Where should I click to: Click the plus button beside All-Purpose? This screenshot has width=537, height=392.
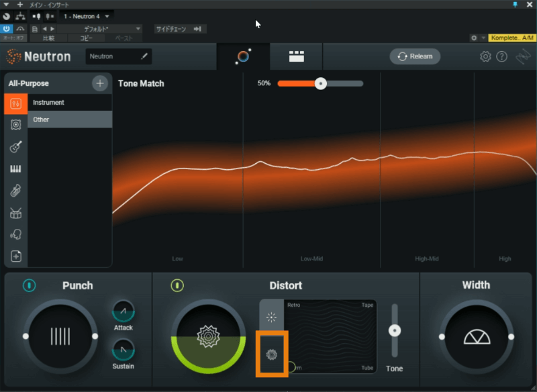[100, 83]
